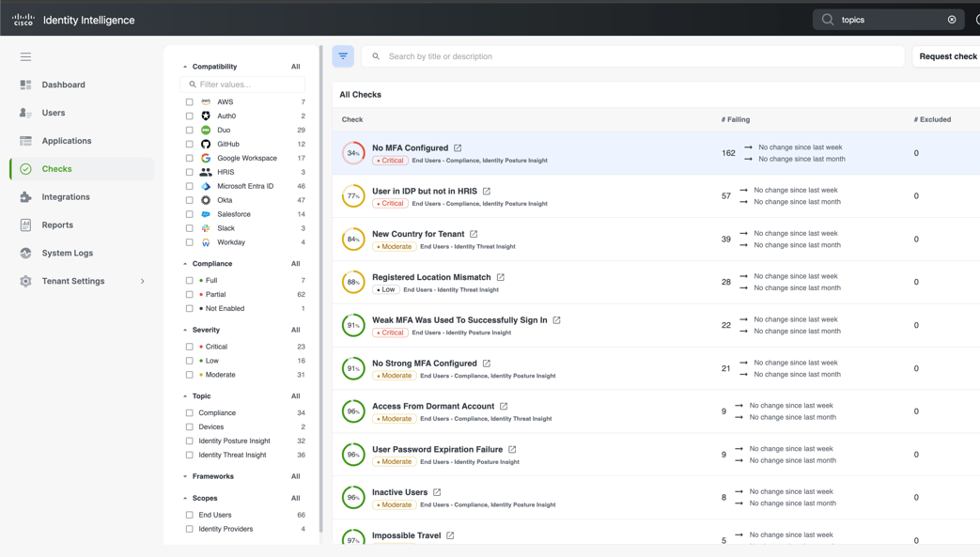Collapse the Topic filter section
980x557 pixels.
click(x=185, y=396)
